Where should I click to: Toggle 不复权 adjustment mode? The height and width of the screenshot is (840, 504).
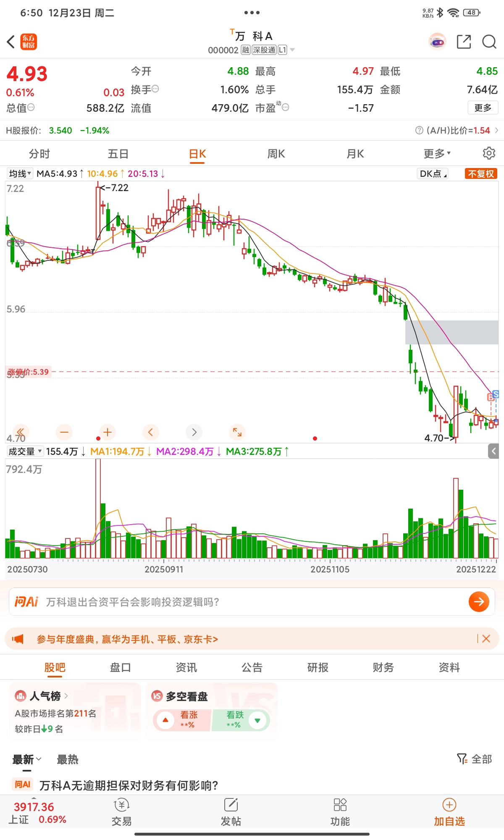click(x=481, y=173)
